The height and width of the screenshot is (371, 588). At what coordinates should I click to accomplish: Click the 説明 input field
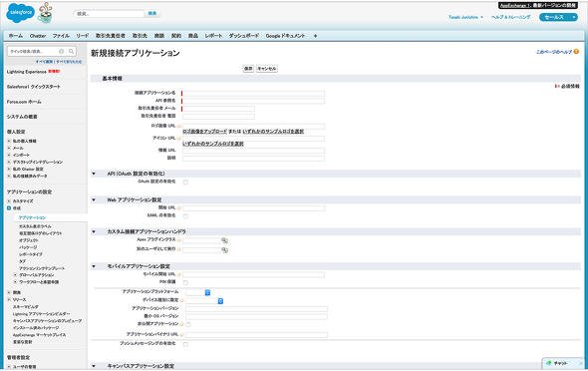tap(253, 158)
